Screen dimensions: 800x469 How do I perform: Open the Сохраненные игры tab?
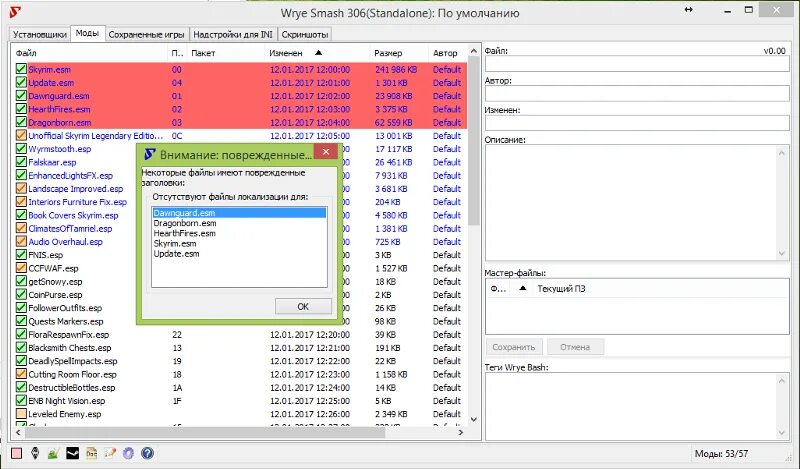(x=146, y=34)
